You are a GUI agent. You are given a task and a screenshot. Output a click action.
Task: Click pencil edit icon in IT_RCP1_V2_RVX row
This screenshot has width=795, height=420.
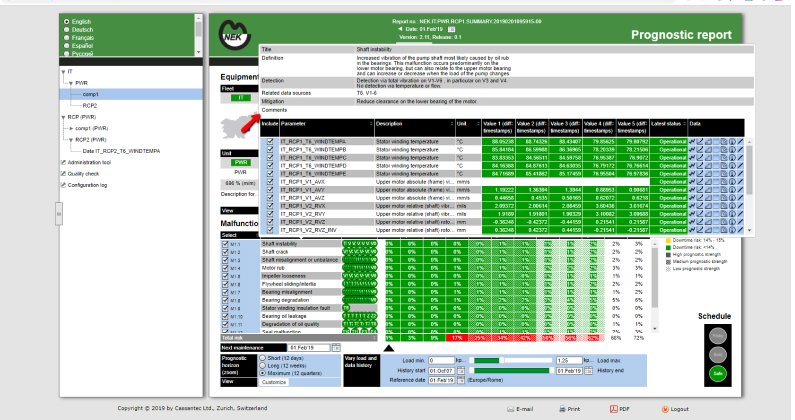[x=740, y=206]
